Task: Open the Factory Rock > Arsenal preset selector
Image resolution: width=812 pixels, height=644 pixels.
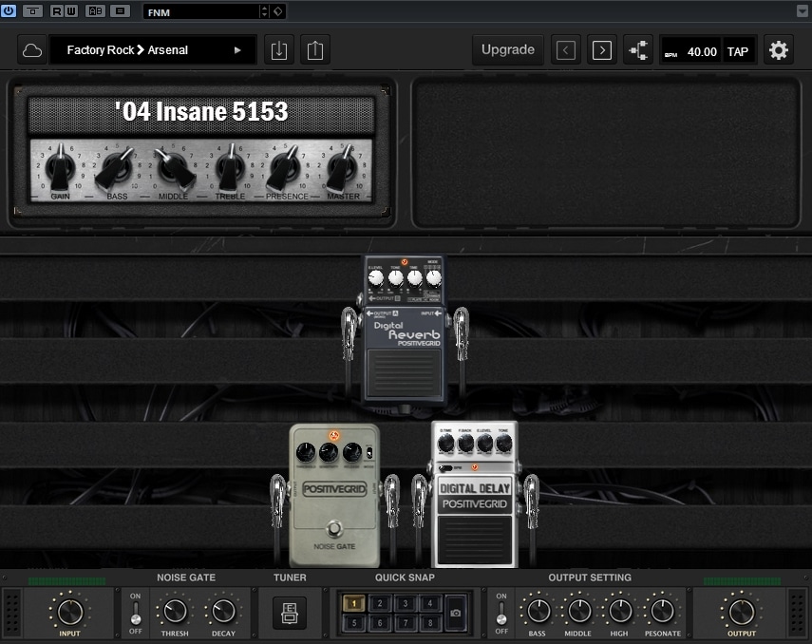Action: point(153,50)
